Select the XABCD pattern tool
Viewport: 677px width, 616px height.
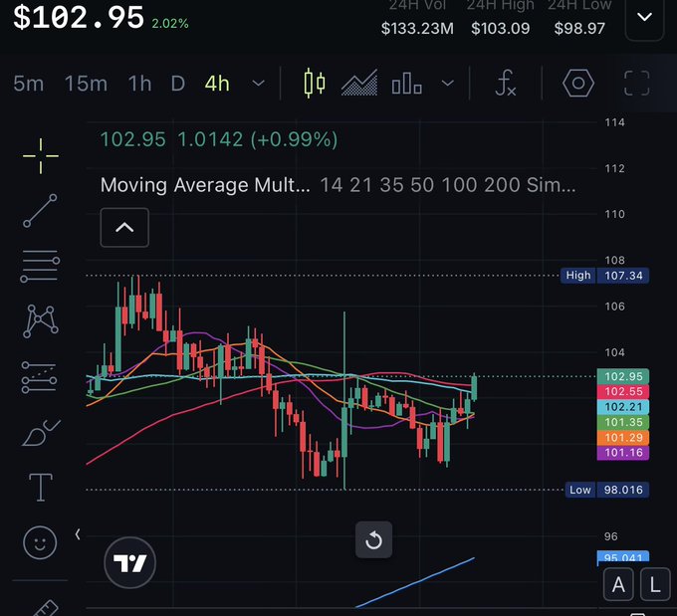(41, 320)
